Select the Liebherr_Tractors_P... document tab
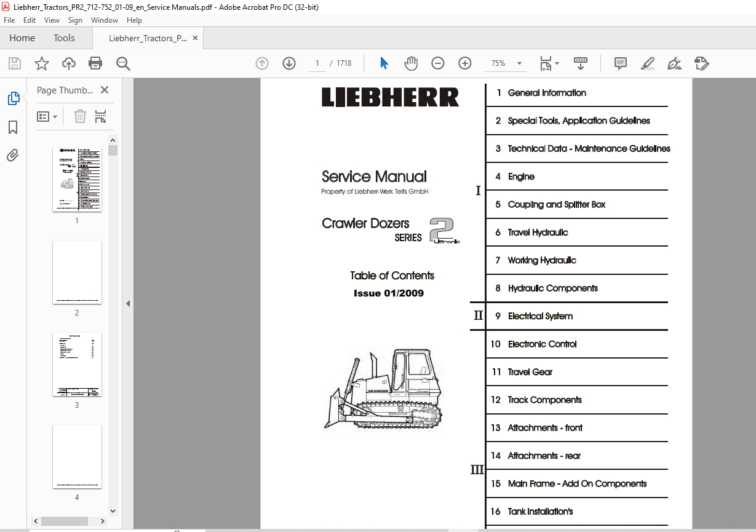Viewport: 756px width, 532px height. 148,38
